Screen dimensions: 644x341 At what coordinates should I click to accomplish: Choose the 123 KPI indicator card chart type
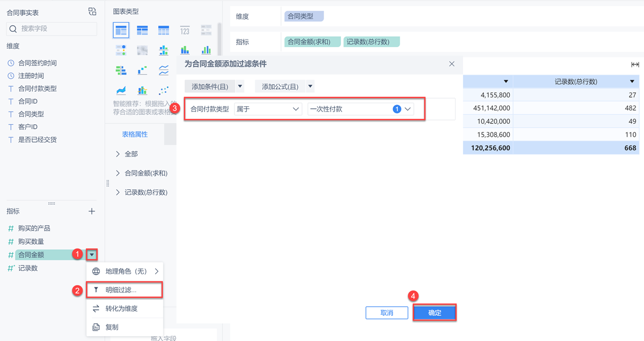coord(185,30)
